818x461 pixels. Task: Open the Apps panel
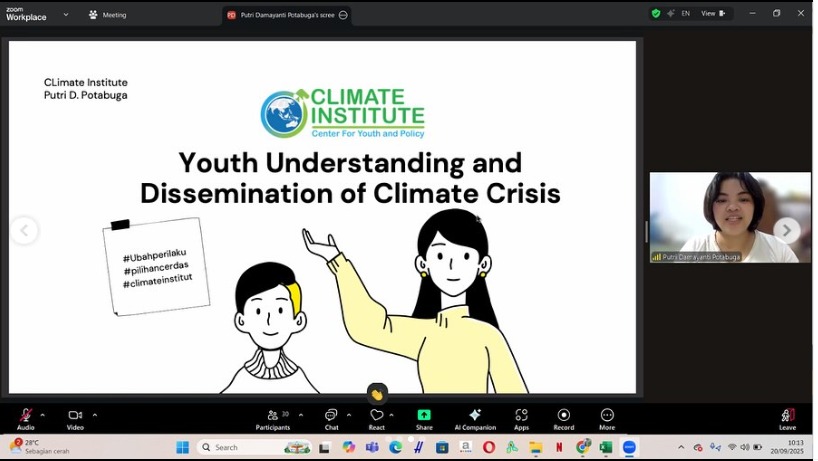521,416
